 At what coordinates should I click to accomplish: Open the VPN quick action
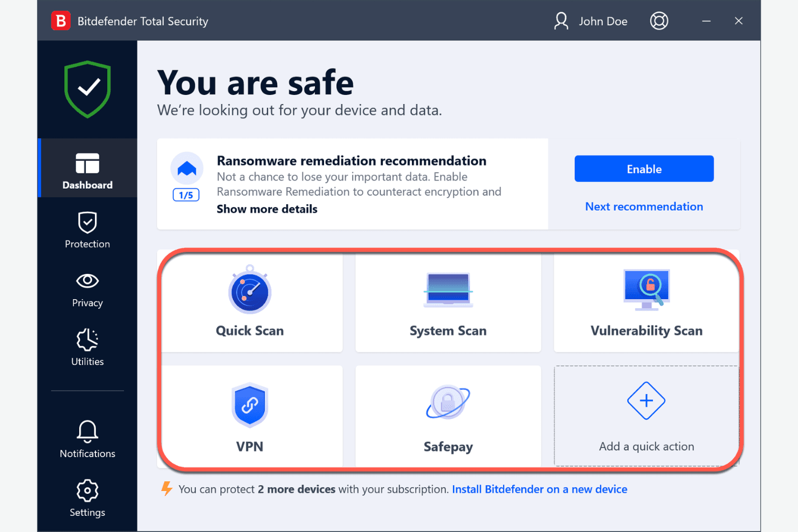coord(250,416)
